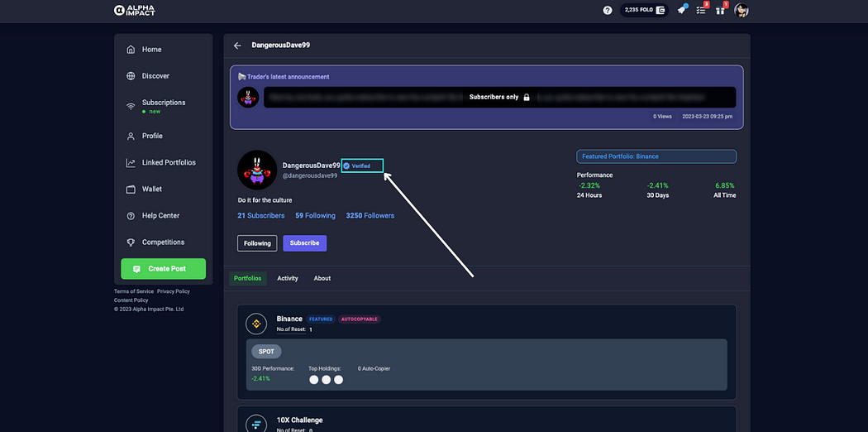Click the second Top Holdings coin circle
The height and width of the screenshot is (432, 868).
tap(326, 379)
